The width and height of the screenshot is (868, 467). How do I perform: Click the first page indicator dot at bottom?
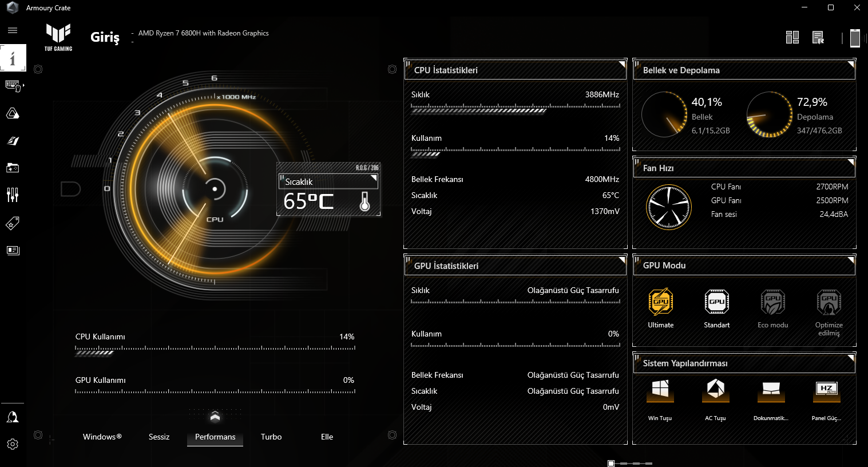[x=611, y=463]
